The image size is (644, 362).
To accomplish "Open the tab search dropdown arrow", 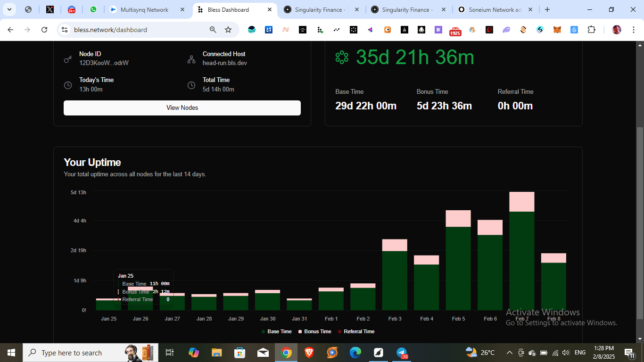I will [x=9, y=9].
